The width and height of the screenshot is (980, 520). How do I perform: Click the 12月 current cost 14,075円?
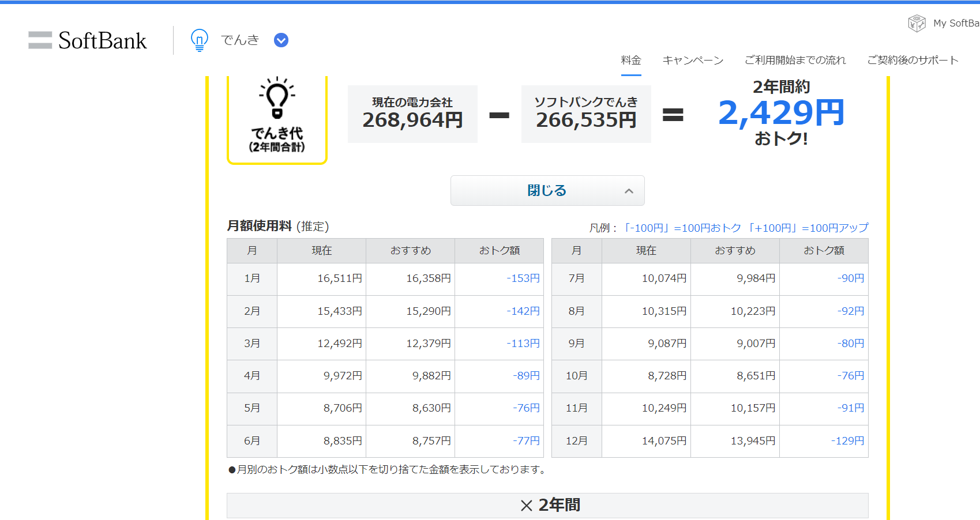coord(646,441)
